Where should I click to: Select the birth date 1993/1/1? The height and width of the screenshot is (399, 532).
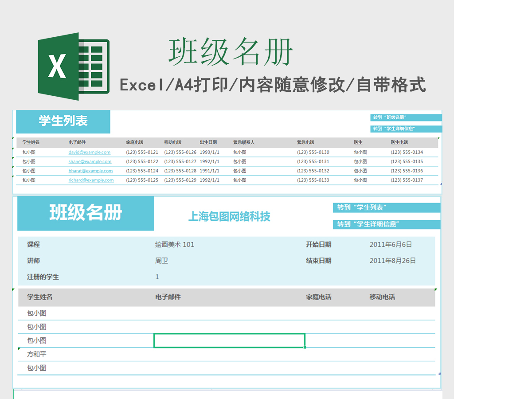coord(209,152)
